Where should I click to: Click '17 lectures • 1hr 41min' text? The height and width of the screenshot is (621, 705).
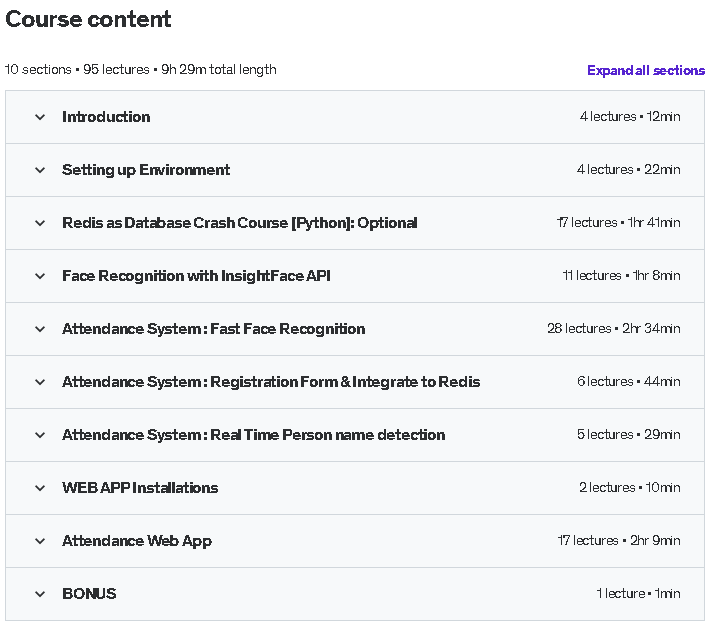pyautogui.click(x=619, y=223)
